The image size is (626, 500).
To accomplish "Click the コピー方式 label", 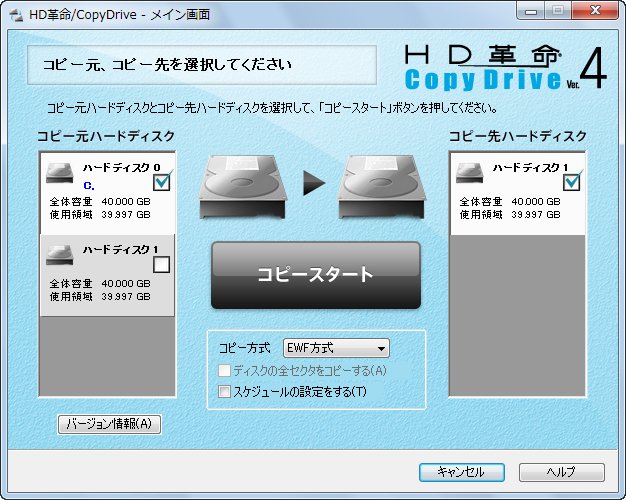I will [245, 348].
